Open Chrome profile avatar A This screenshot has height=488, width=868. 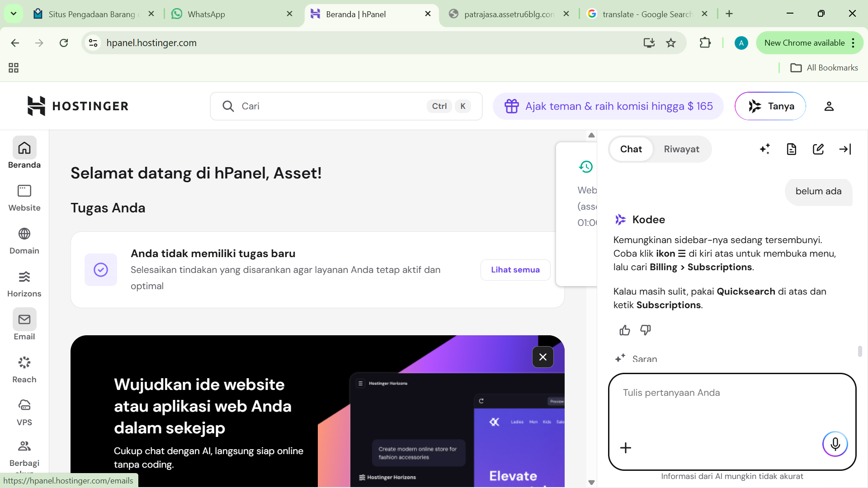(741, 43)
